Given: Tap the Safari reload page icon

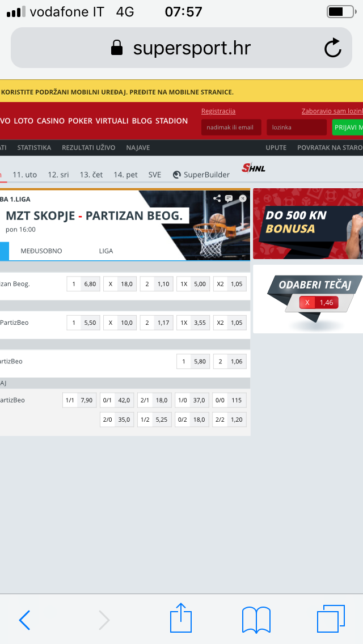Looking at the screenshot, I should 332,48.
